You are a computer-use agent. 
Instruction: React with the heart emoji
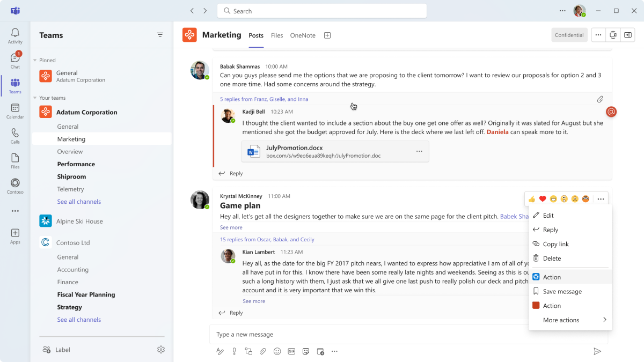tap(543, 199)
